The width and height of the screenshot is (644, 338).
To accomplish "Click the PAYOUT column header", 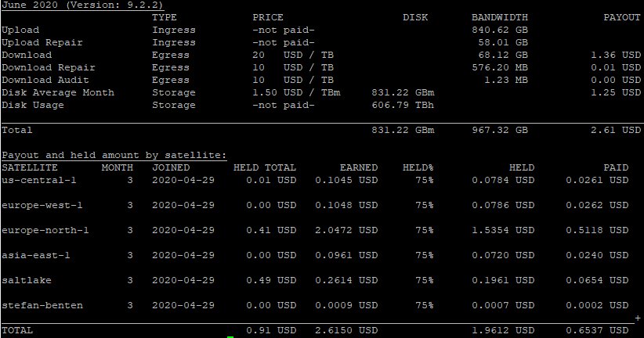I will tap(621, 17).
